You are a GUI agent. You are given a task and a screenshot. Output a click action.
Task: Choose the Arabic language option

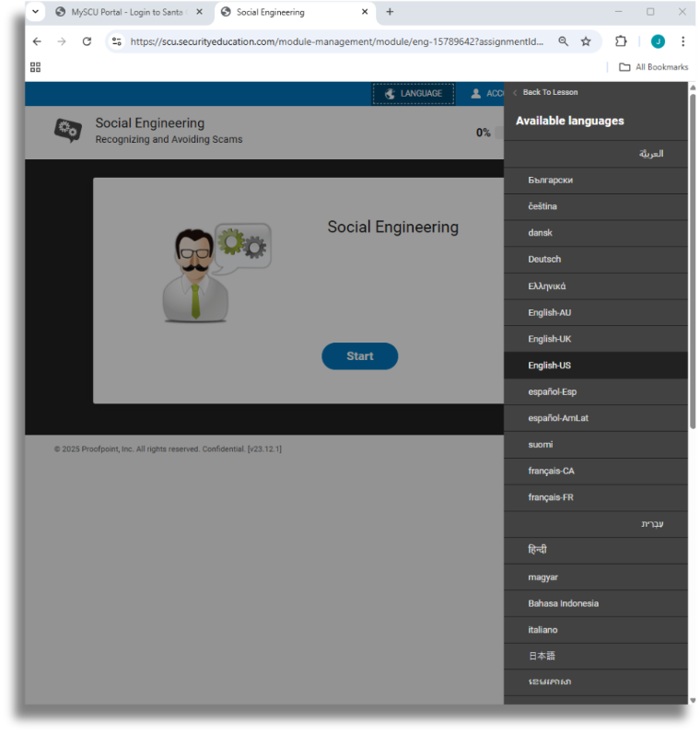point(596,154)
